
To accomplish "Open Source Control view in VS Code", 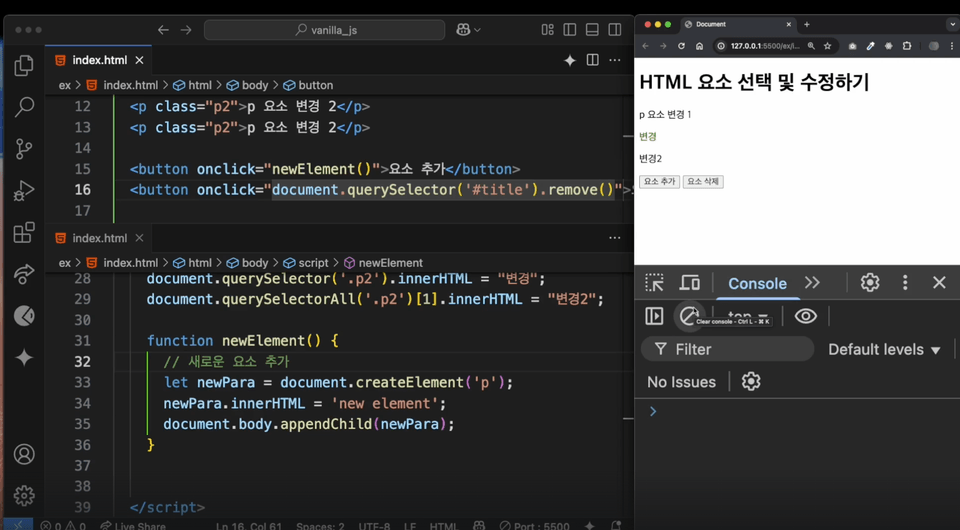I will coord(24,149).
